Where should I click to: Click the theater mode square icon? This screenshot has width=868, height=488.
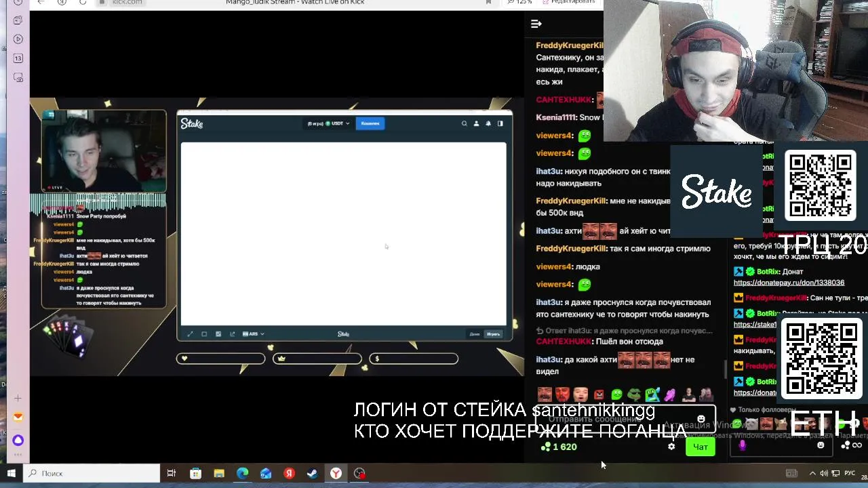click(204, 334)
